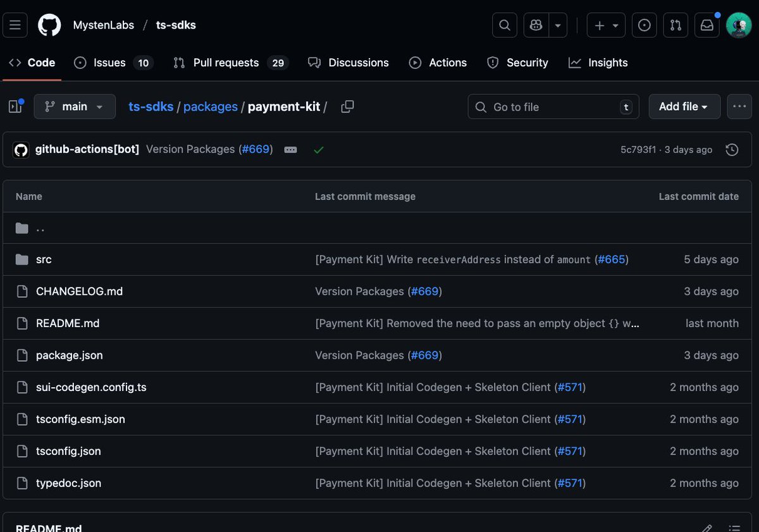Open the README.md file in list
The width and height of the screenshot is (759, 532).
(x=68, y=323)
